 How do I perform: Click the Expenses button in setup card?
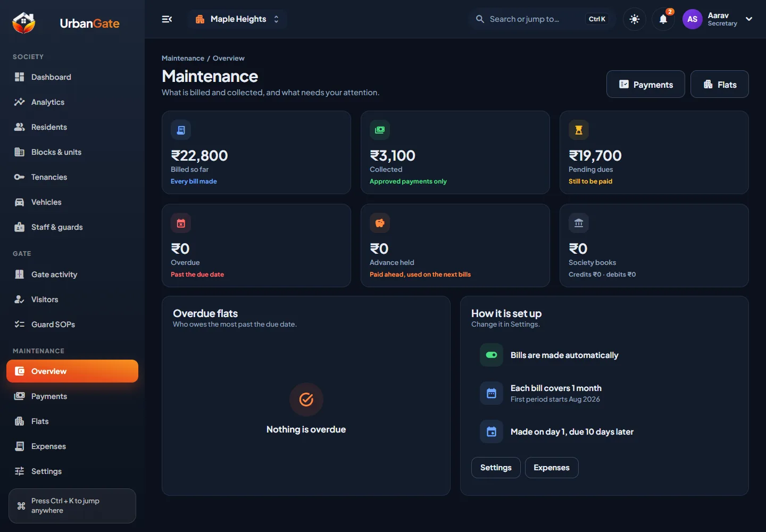[552, 468]
